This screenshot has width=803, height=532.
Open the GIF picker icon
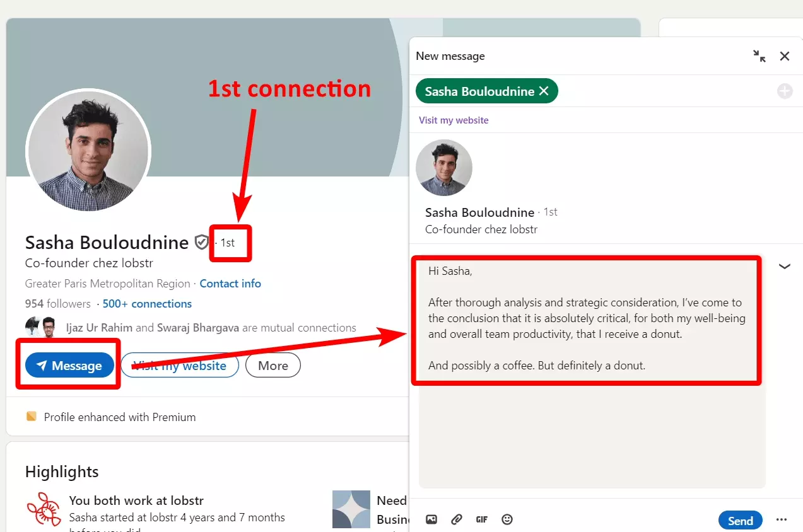(481, 519)
